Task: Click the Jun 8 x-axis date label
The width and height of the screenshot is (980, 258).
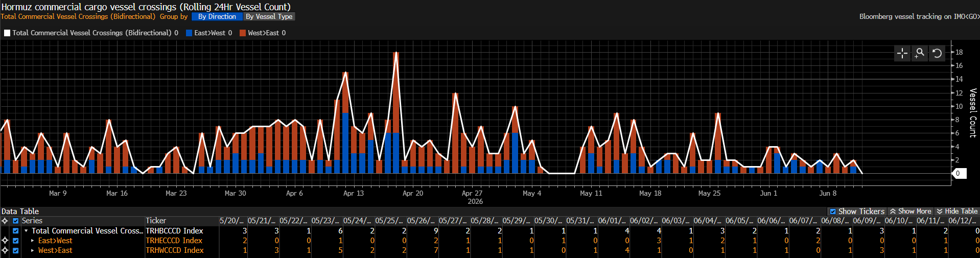Action: tap(828, 194)
